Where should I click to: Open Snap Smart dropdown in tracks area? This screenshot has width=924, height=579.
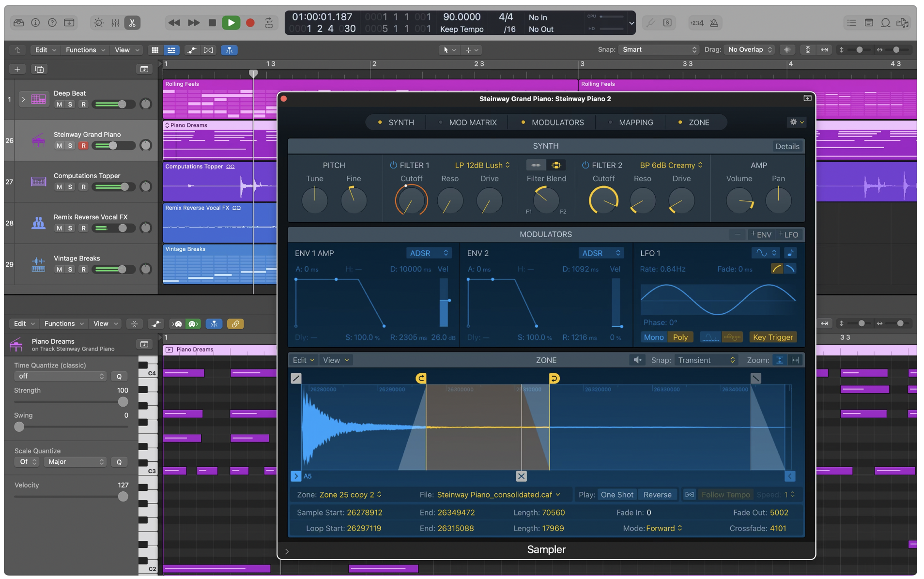[x=659, y=49]
